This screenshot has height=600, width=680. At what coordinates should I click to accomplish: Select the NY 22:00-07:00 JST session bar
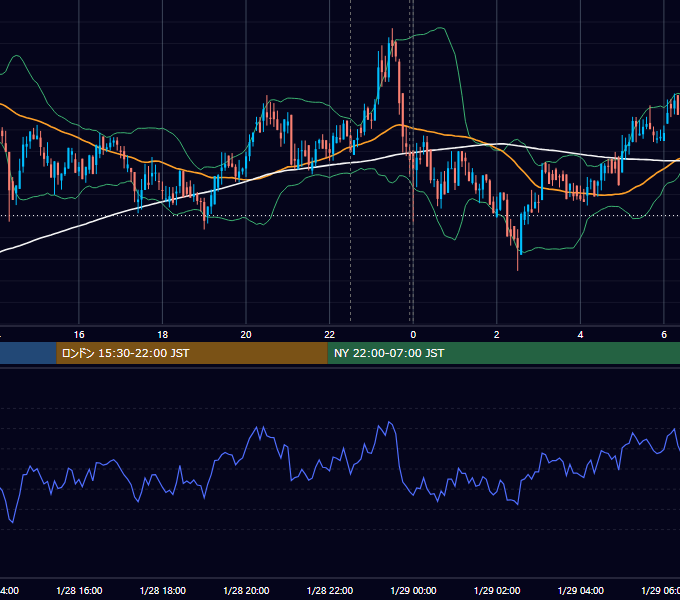[503, 353]
